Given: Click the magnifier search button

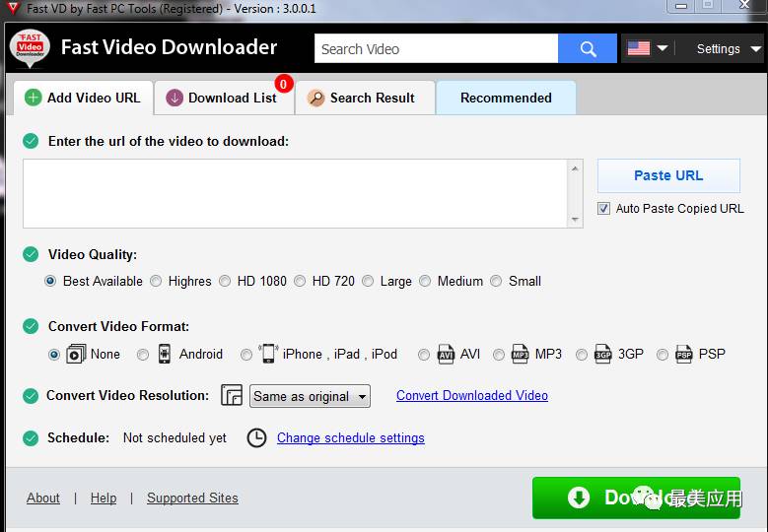Looking at the screenshot, I should tap(587, 48).
